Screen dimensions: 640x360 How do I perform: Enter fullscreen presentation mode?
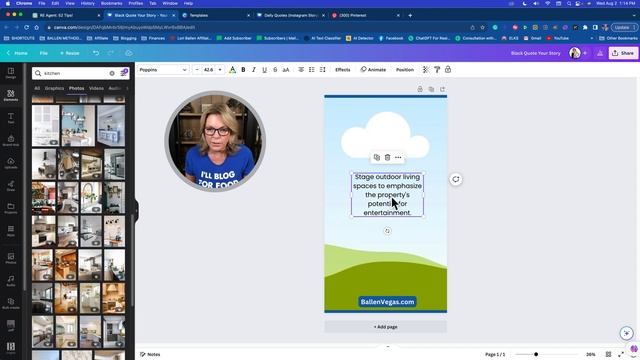621,354
